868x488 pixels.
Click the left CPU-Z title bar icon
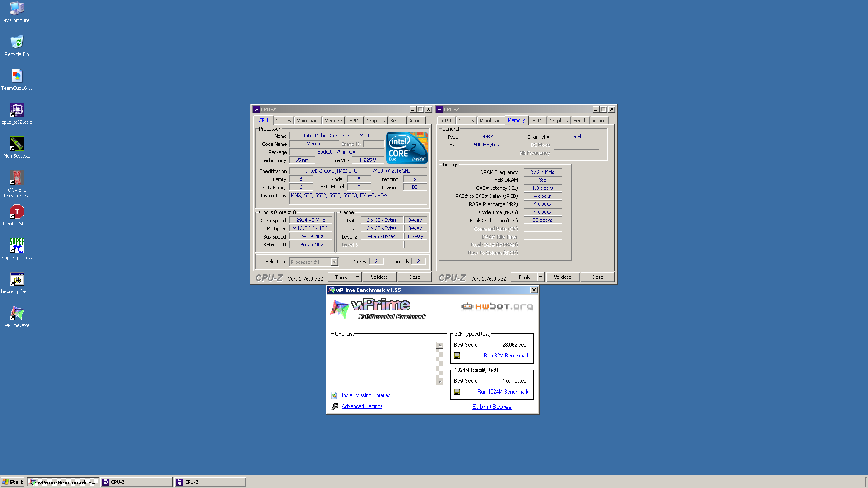(256, 109)
